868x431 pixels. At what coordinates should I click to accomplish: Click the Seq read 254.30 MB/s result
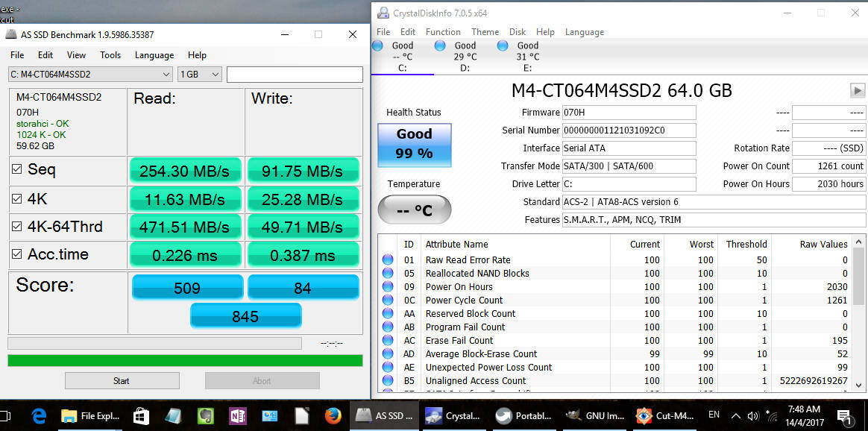click(185, 171)
